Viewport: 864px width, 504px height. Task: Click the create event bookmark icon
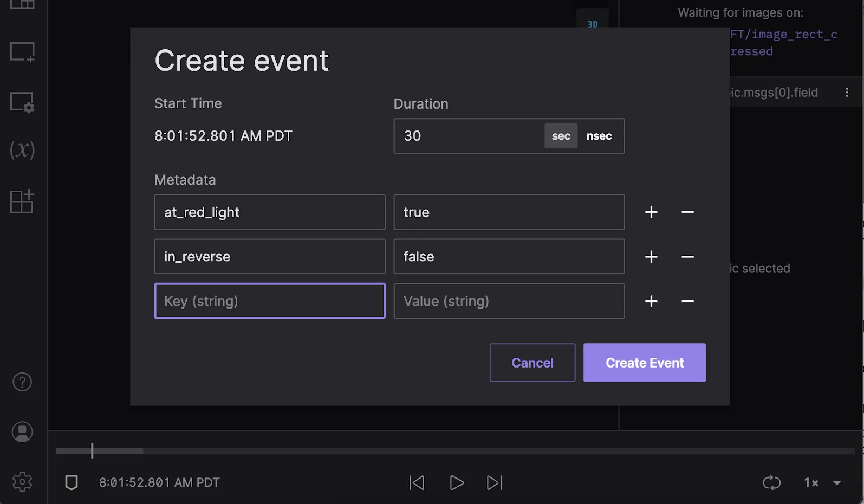click(72, 482)
